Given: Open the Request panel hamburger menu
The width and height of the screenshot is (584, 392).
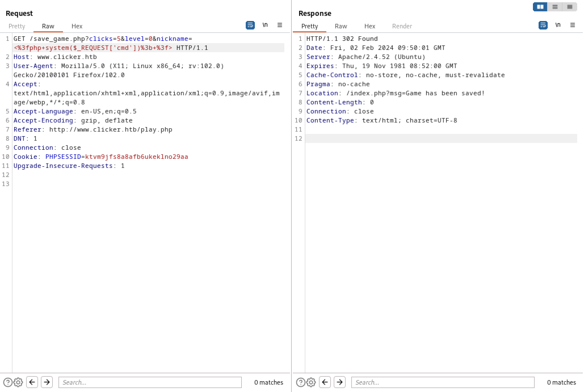Looking at the screenshot, I should 280,25.
